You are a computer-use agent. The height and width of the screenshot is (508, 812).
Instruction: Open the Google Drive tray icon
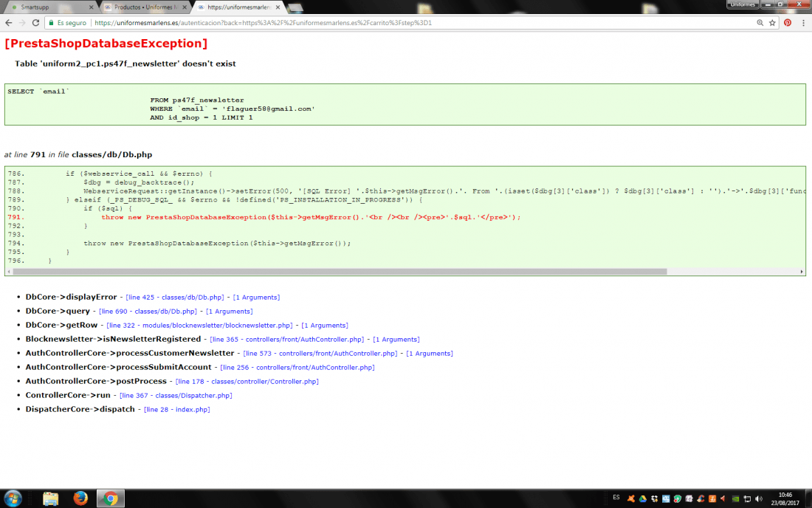click(x=643, y=498)
